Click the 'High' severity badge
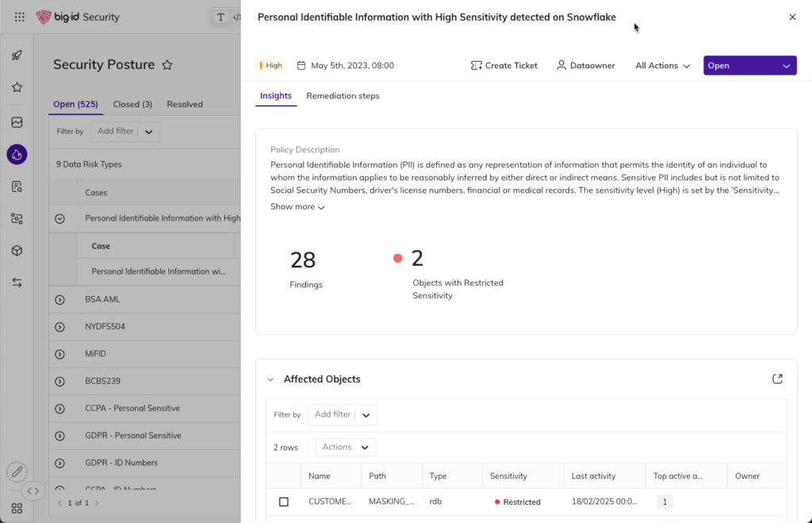 pos(271,65)
